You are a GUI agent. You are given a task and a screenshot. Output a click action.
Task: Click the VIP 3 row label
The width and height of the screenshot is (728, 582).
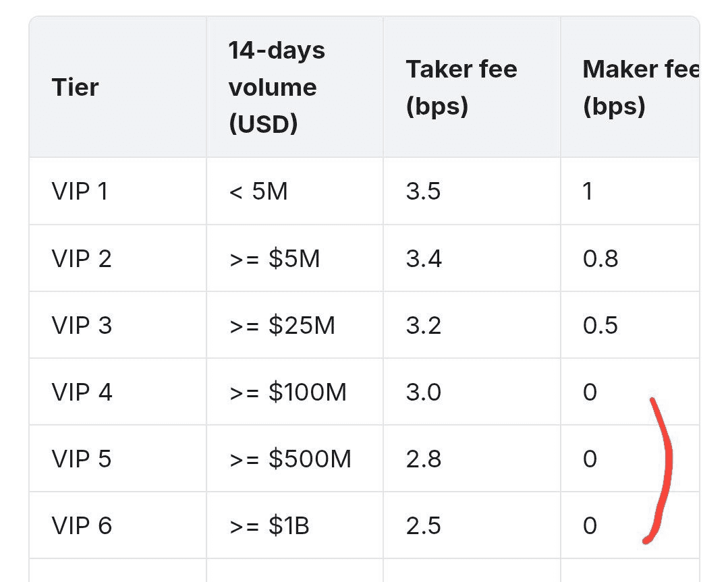click(81, 325)
